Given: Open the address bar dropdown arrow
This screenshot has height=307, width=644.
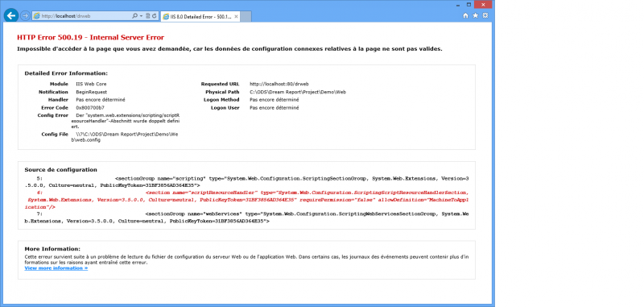Looking at the screenshot, I should coord(141,16).
